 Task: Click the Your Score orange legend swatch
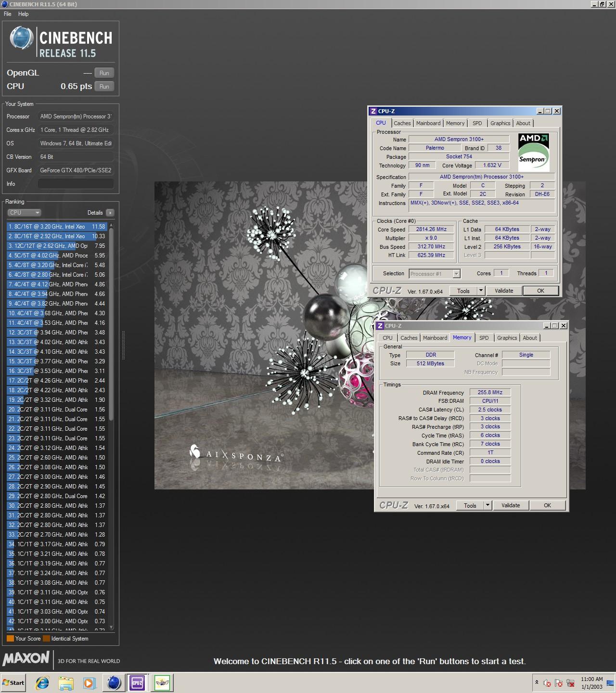(10, 639)
